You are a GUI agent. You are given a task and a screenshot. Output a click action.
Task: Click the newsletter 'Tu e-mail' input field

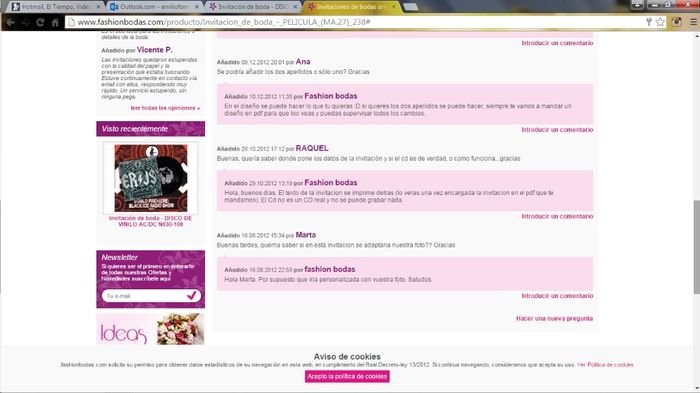(x=144, y=296)
